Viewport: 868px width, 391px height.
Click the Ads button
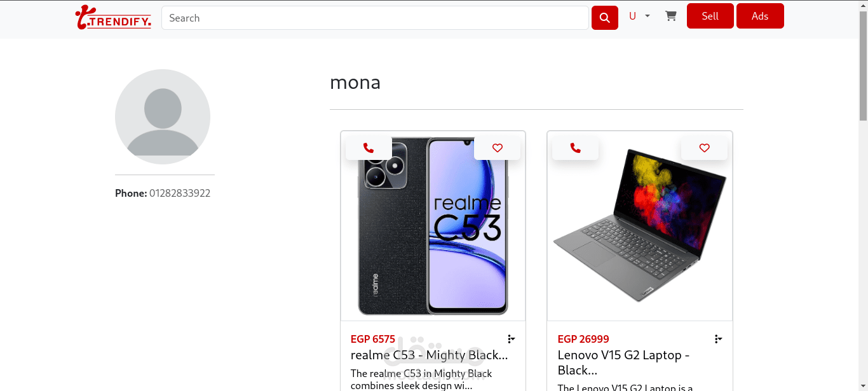click(x=760, y=16)
